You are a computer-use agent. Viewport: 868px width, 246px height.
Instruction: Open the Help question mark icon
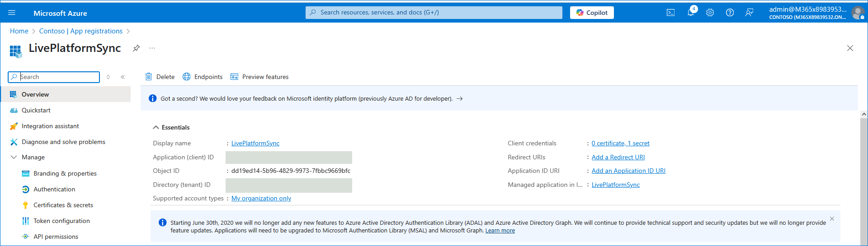tap(730, 13)
